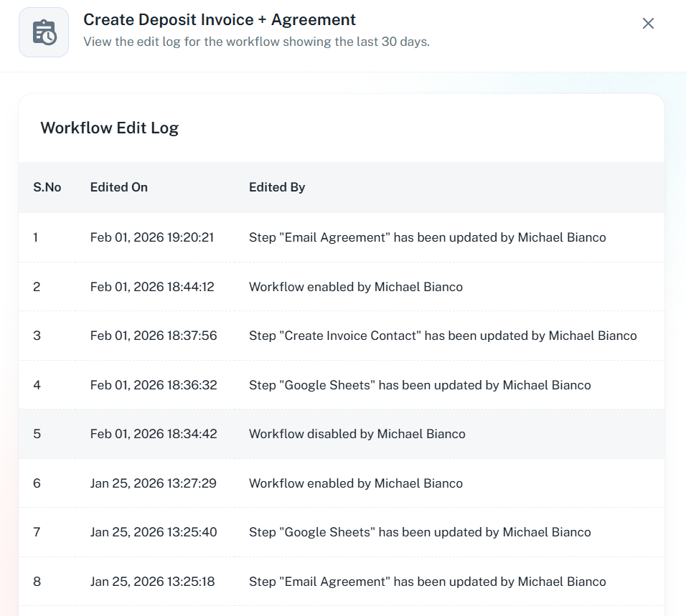The image size is (686, 616).
Task: Select the Jan 25 13:25:18 Email Agreement entry
Action: [427, 582]
